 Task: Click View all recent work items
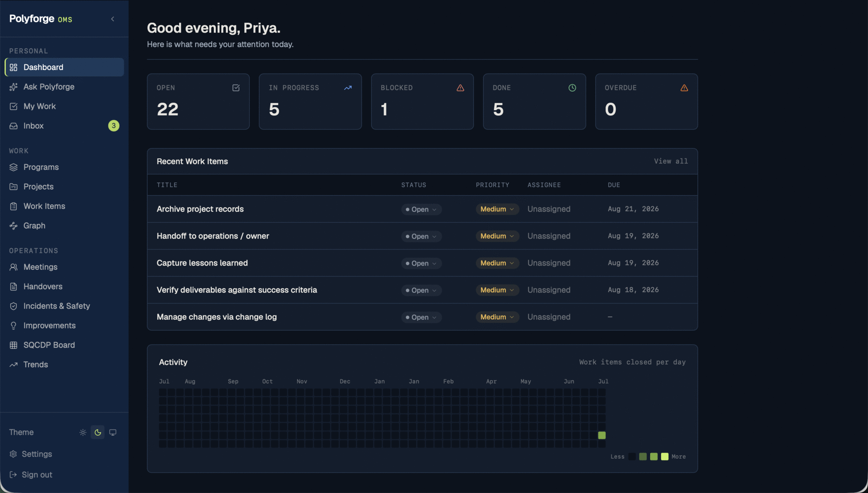(x=671, y=161)
